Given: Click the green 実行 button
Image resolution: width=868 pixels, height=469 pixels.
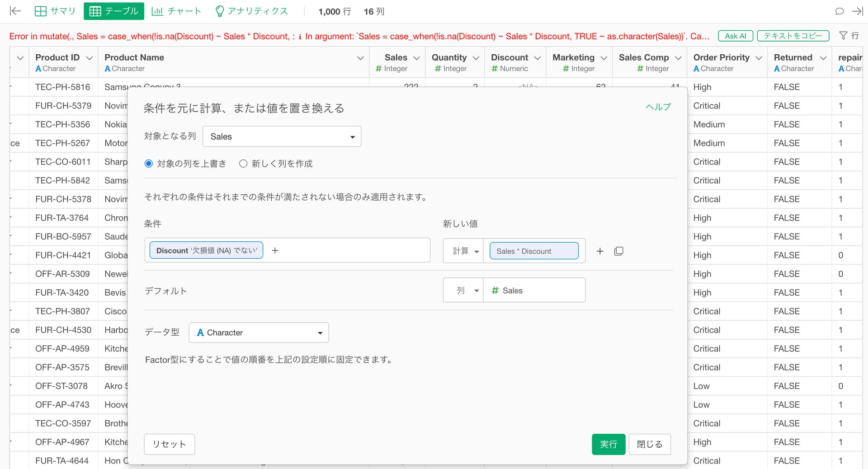Looking at the screenshot, I should [608, 444].
